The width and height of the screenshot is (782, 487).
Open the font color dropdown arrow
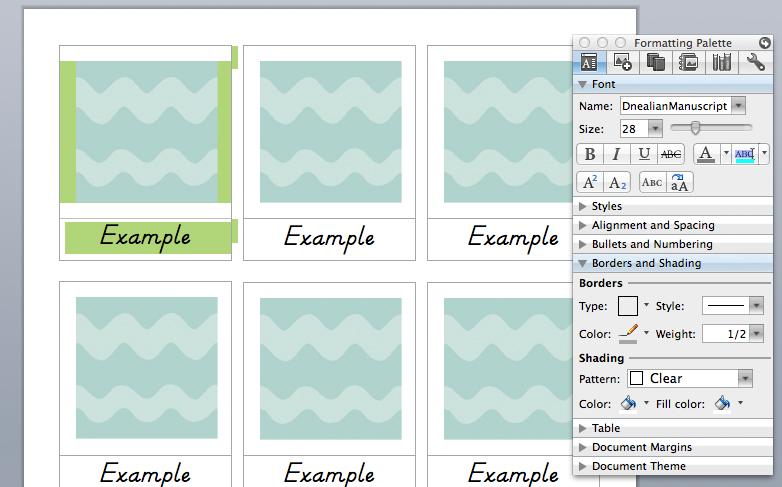726,153
